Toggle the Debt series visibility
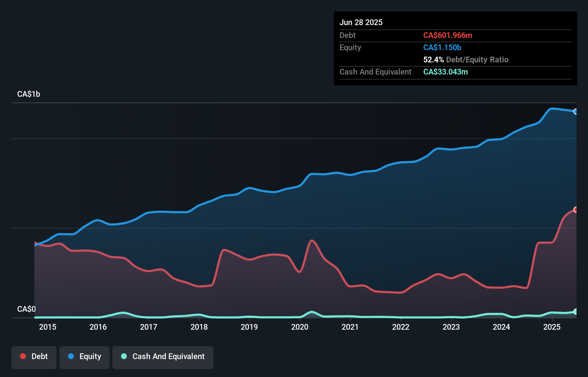Viewport: 588px width, 377px height. click(x=34, y=357)
